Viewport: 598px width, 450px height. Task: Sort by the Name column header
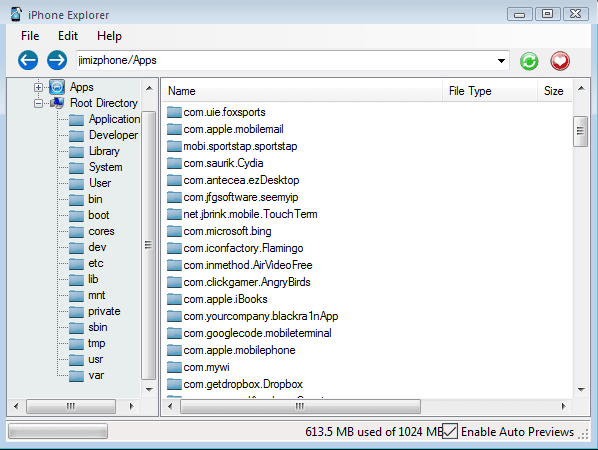click(x=302, y=91)
